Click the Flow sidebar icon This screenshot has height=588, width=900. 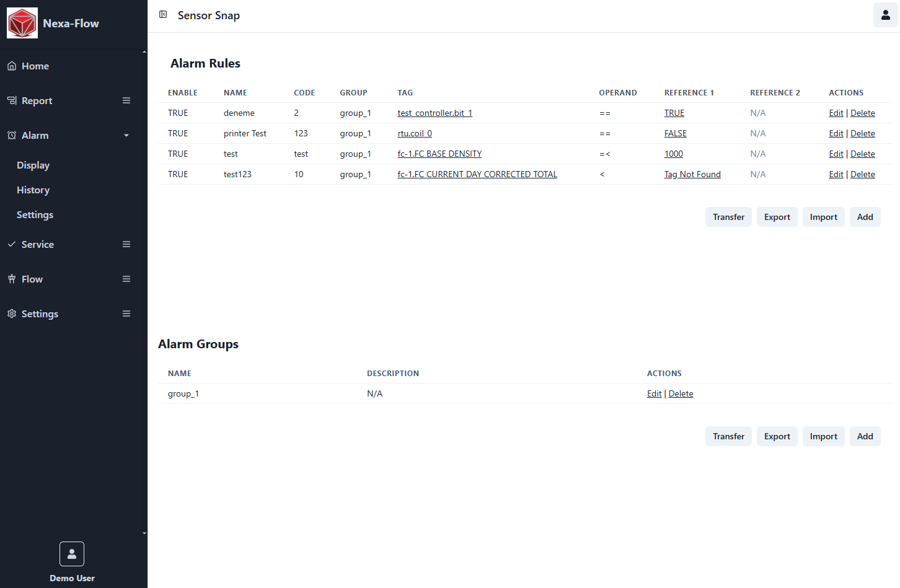12,279
